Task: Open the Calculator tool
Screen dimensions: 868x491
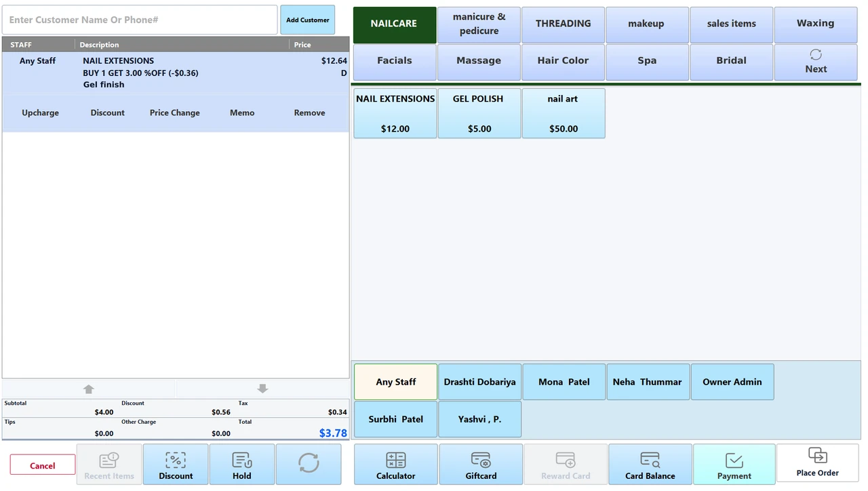Action: 395,465
